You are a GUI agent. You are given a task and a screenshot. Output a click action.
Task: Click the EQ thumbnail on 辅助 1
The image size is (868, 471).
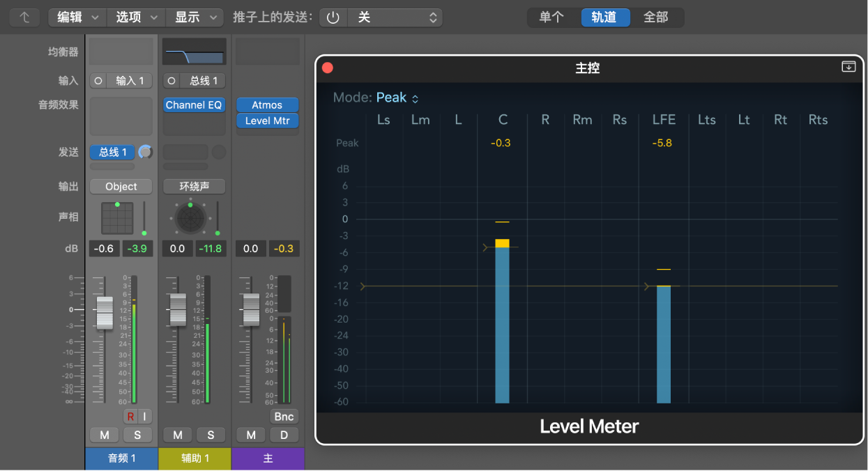(194, 52)
